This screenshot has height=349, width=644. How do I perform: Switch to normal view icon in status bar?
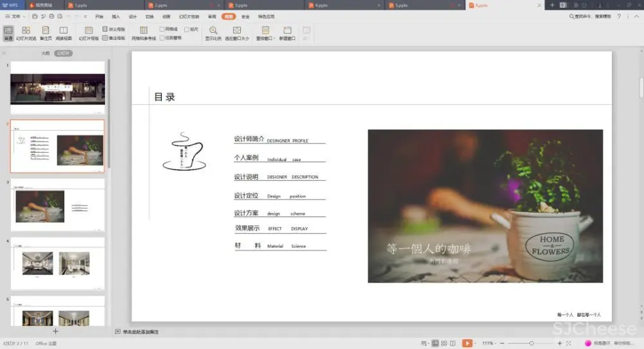[435, 343]
